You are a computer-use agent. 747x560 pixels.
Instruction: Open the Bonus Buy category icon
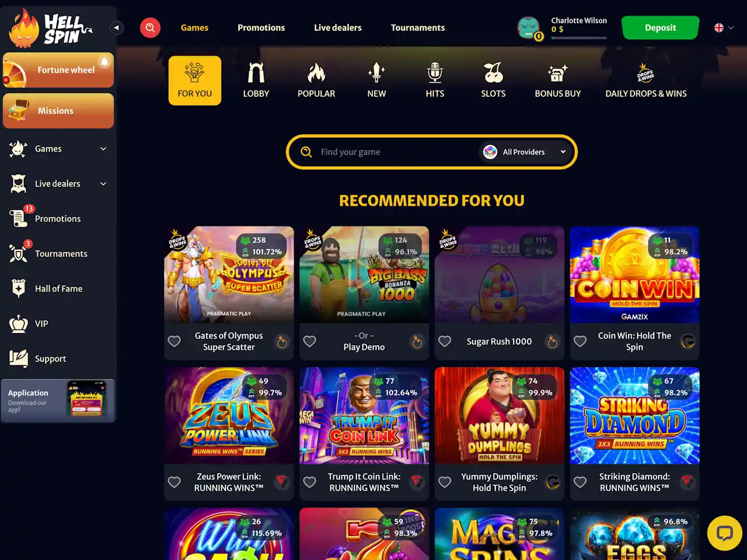[557, 73]
